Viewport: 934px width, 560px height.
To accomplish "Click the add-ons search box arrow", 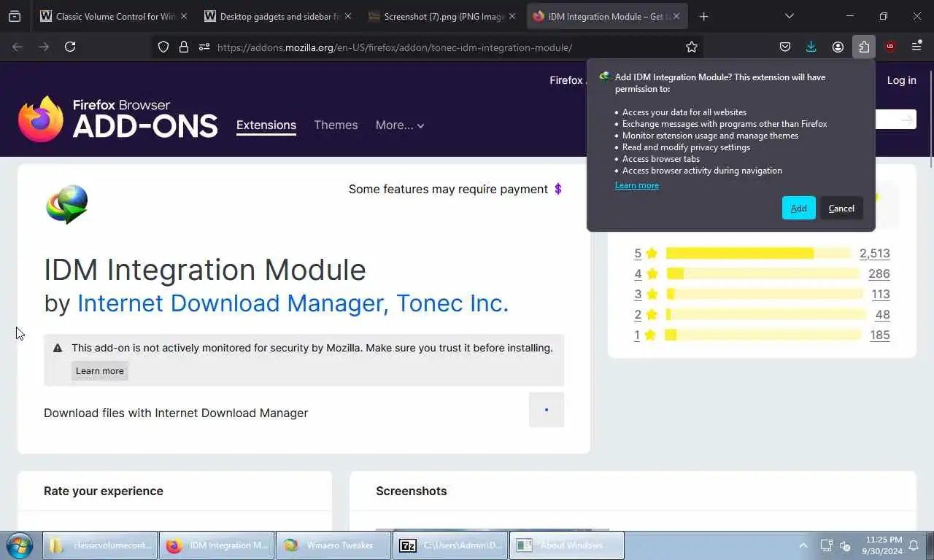I will [x=907, y=119].
